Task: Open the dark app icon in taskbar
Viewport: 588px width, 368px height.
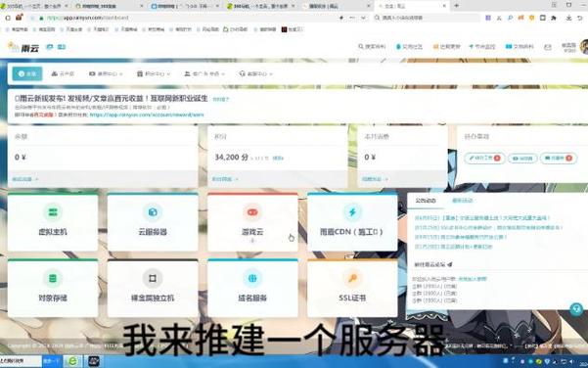Action: point(93,361)
